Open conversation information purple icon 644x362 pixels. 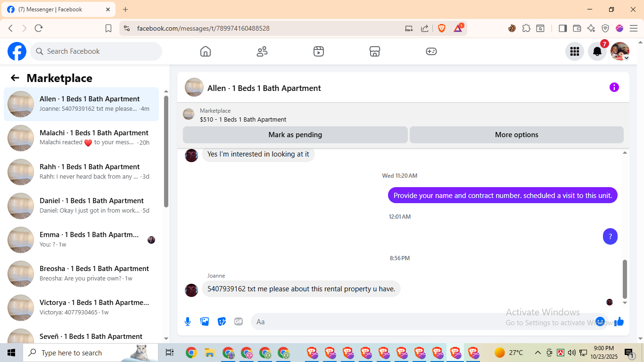tap(614, 87)
